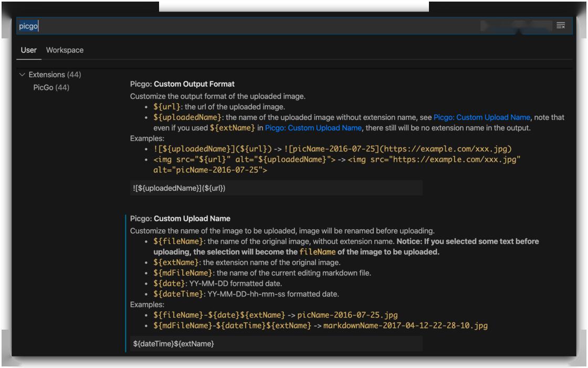The height and width of the screenshot is (368, 588).
Task: Switch to the User settings tab
Action: tap(29, 50)
